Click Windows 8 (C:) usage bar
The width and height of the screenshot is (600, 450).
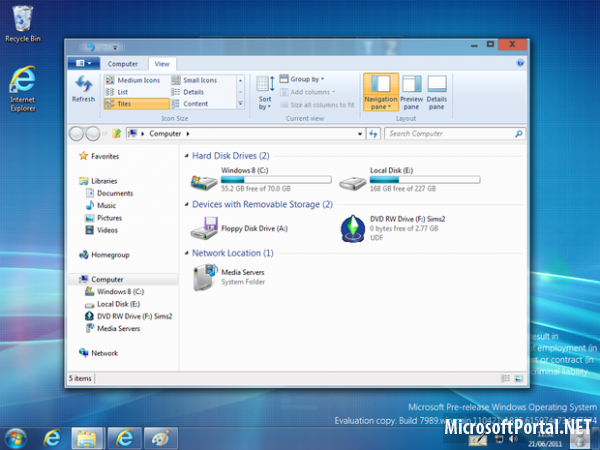pyautogui.click(x=276, y=180)
